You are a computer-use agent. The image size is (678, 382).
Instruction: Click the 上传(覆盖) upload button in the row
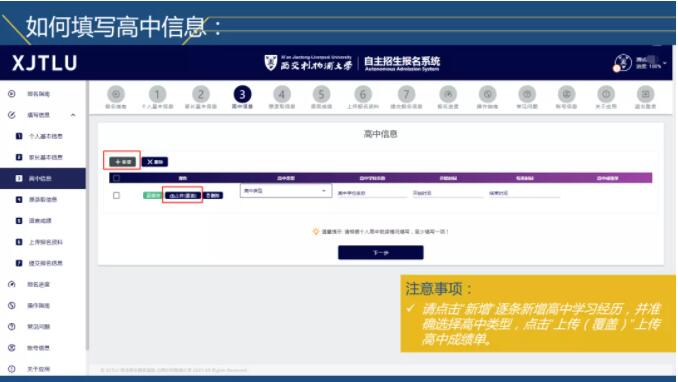click(x=183, y=196)
